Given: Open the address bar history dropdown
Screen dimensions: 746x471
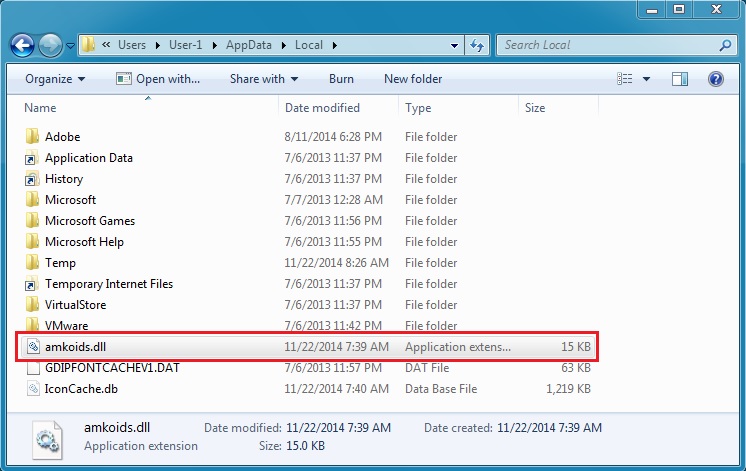Looking at the screenshot, I should tap(454, 46).
